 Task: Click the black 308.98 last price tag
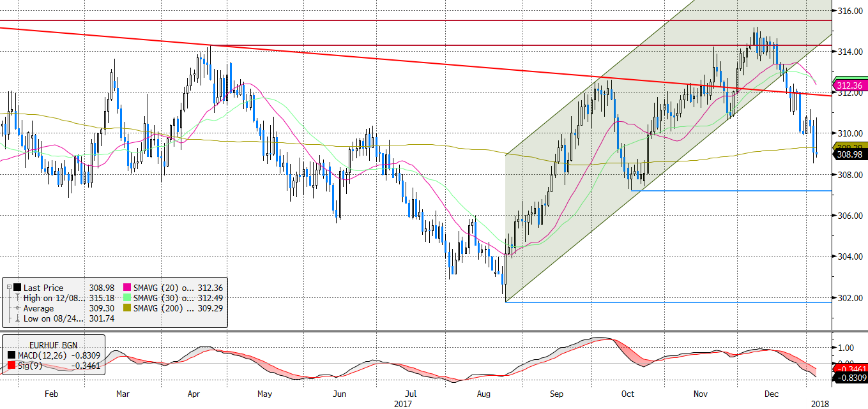pos(849,154)
